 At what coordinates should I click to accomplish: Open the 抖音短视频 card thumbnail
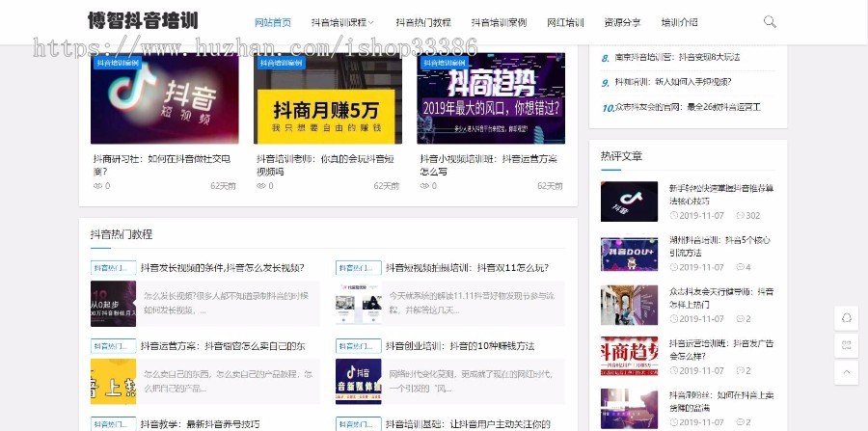pos(164,98)
